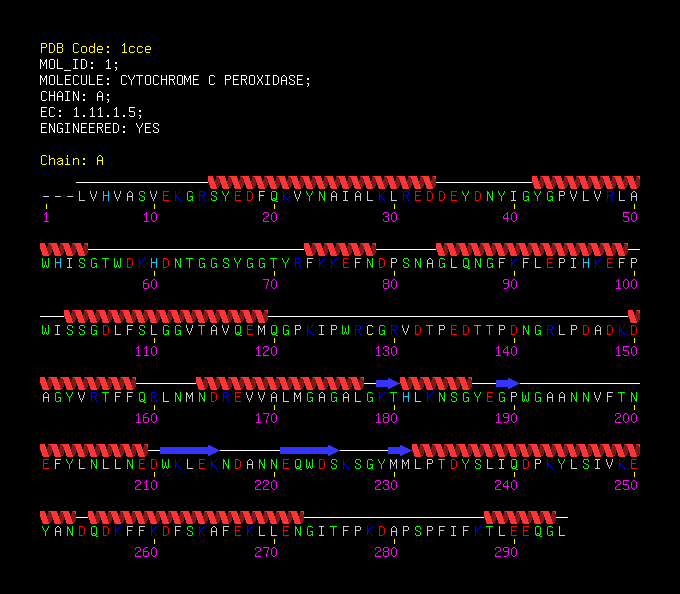The width and height of the screenshot is (680, 594).
Task: Select the MOLECULE: CYTOCHROME C PEROXIDASE line
Action: (175, 80)
